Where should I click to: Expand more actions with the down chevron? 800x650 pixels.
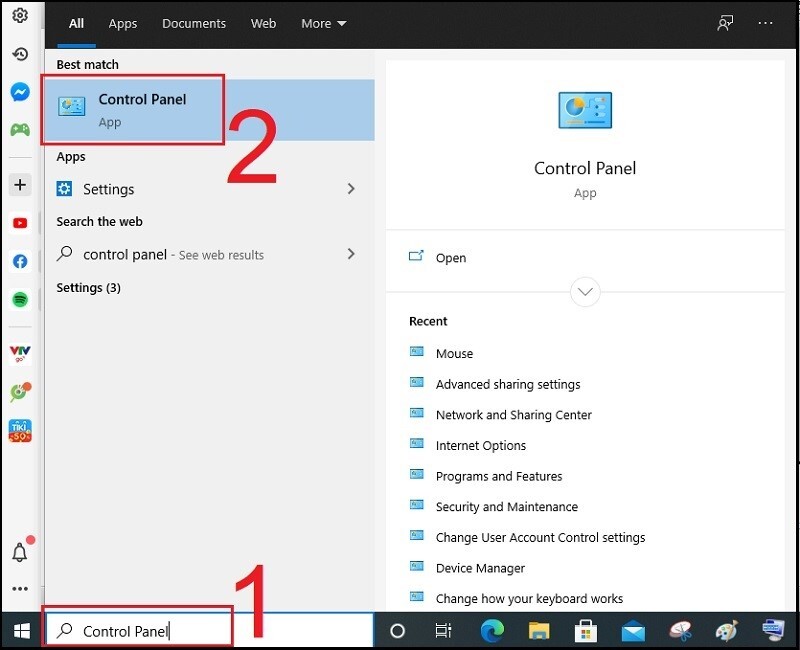tap(585, 292)
